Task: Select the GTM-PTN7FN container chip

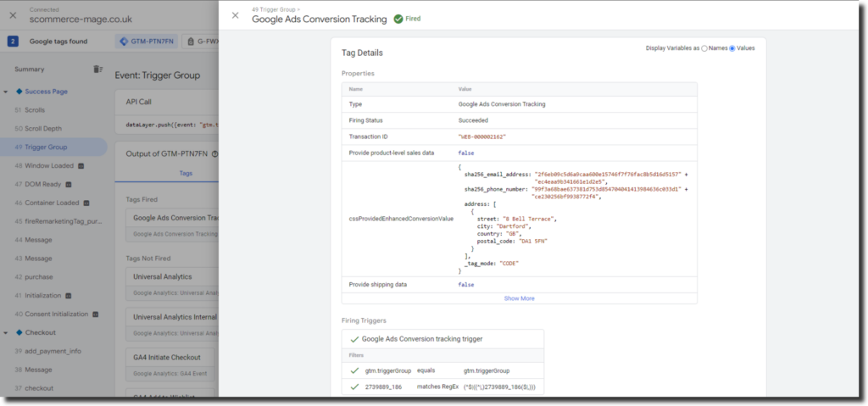Action: coord(147,41)
